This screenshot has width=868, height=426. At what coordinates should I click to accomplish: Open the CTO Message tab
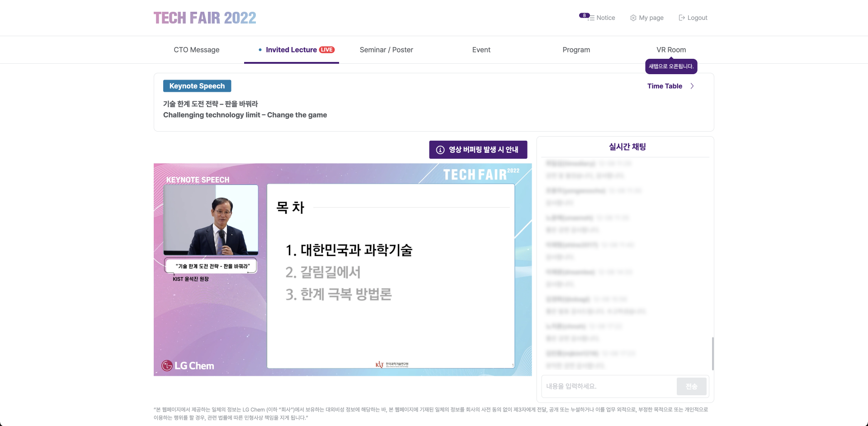tap(197, 50)
